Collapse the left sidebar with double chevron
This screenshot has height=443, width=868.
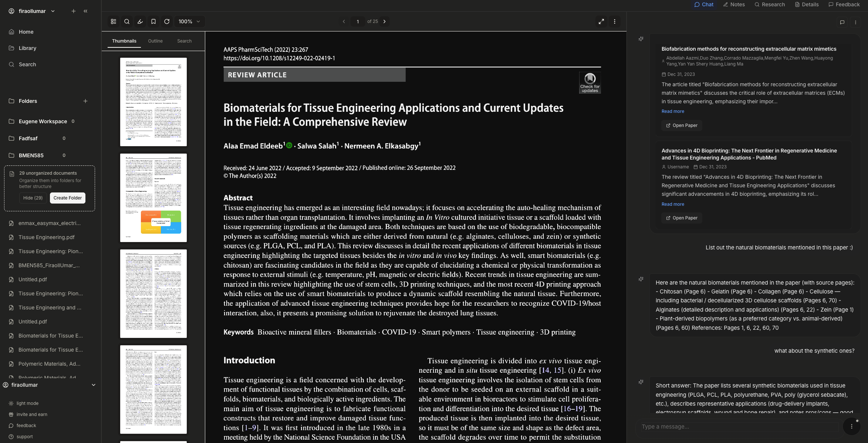[85, 11]
